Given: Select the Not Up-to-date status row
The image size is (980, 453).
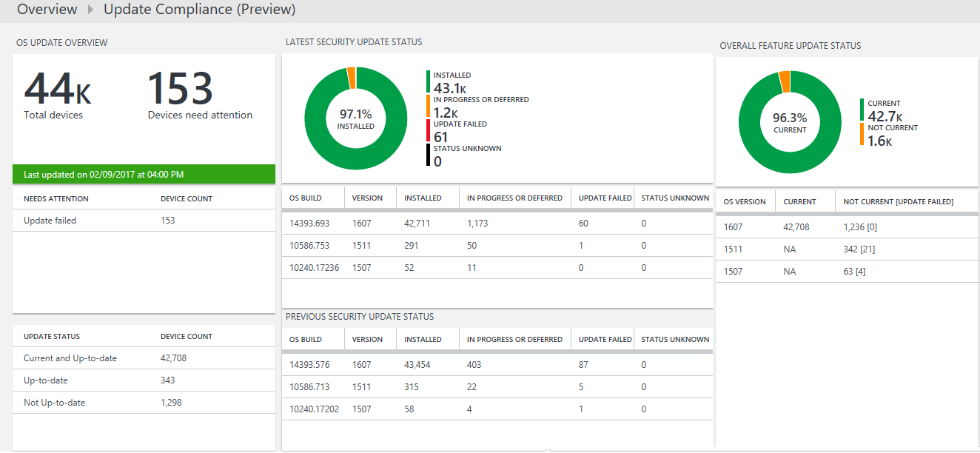Looking at the screenshot, I should 144,403.
